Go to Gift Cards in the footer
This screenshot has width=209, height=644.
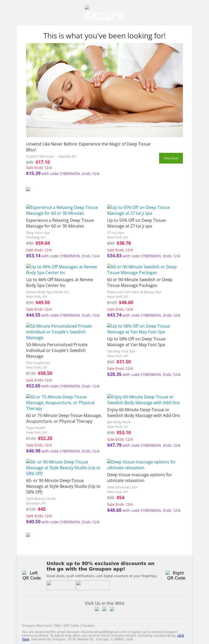pyautogui.click(x=71, y=625)
